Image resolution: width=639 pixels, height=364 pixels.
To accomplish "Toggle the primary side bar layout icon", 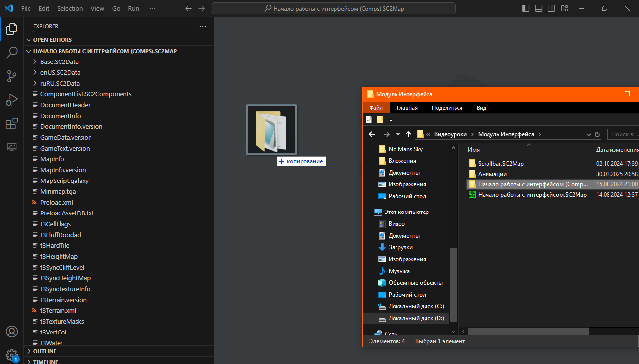I will (x=526, y=8).
